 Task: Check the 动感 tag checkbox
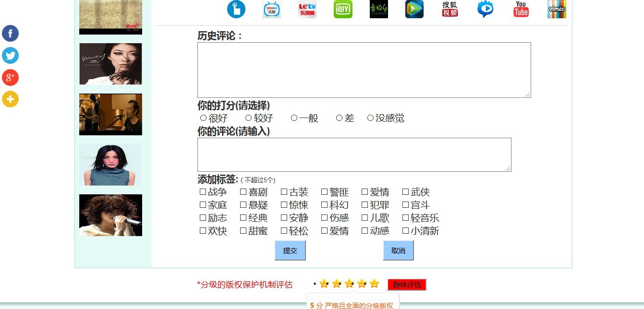[365, 231]
